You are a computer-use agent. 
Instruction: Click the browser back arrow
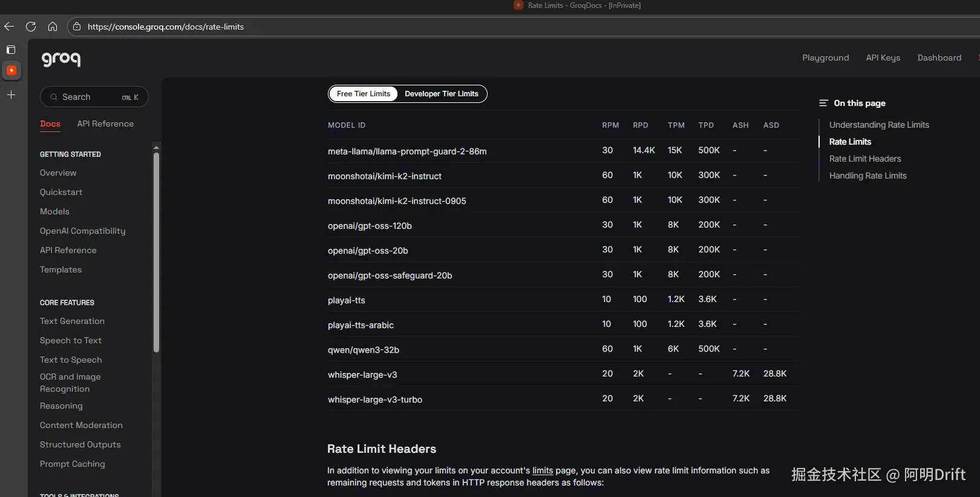(9, 27)
